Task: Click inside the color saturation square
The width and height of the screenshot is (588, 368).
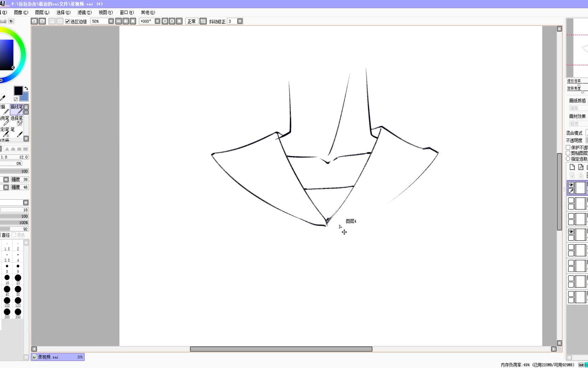Action: pyautogui.click(x=6, y=55)
